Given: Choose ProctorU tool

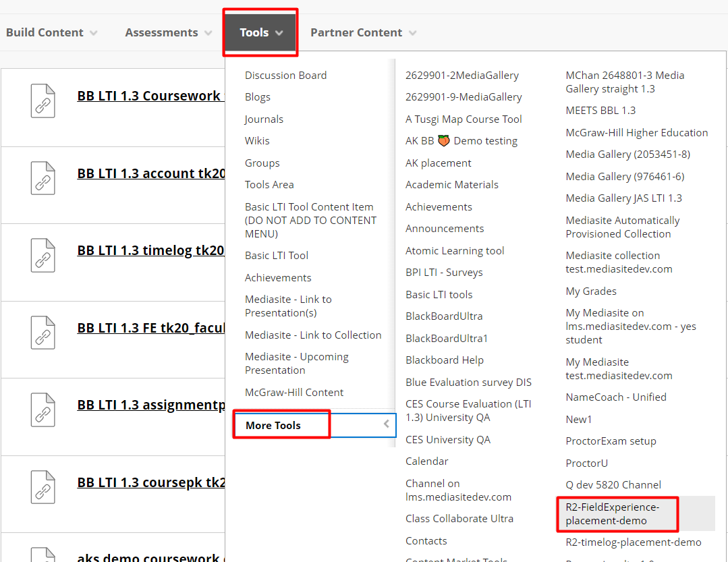Looking at the screenshot, I should tap(586, 463).
